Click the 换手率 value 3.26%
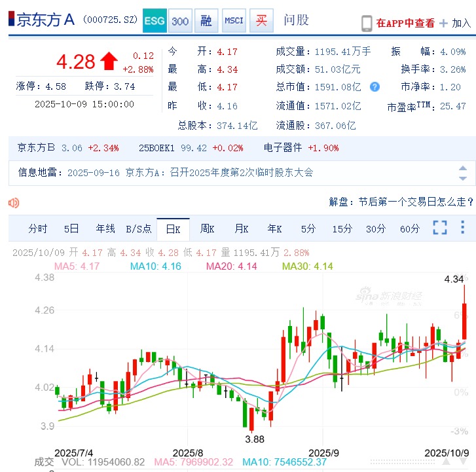Viewport: 476px width, 472px height. [452, 69]
